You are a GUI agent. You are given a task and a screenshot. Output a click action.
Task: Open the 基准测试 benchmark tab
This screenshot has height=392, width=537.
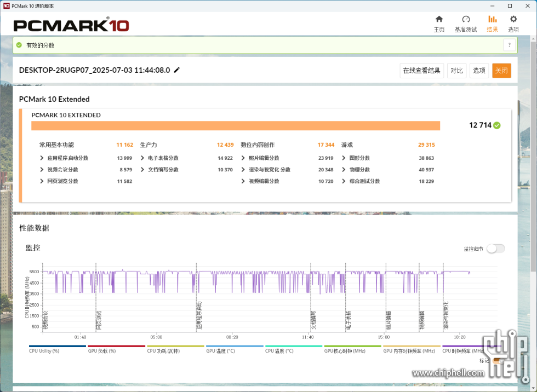(x=466, y=24)
